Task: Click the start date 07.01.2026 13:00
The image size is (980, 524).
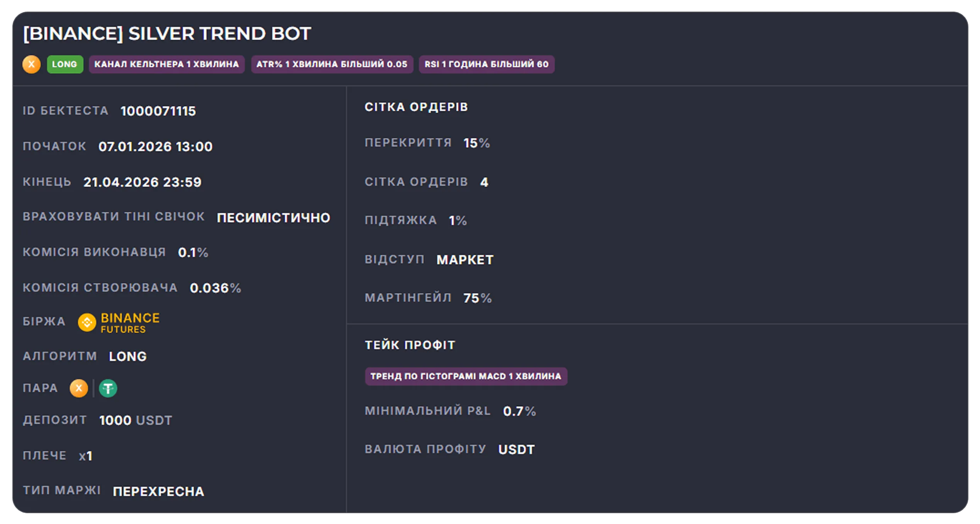Action: tap(155, 147)
